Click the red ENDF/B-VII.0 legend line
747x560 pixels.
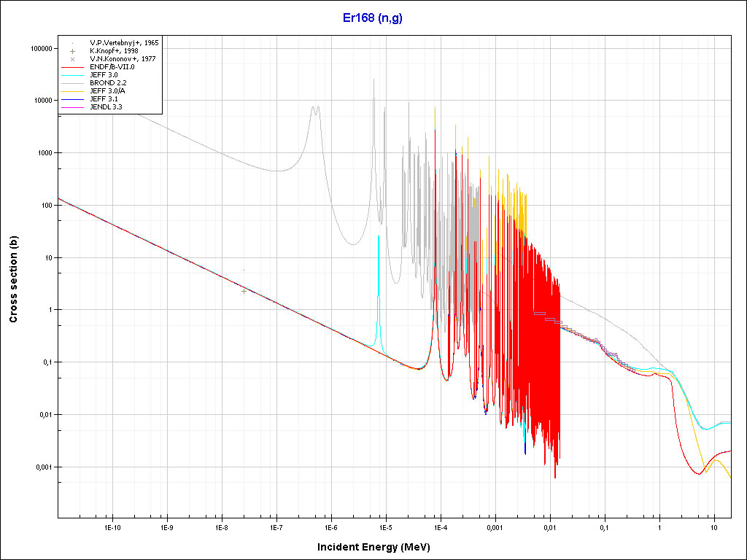(x=73, y=67)
